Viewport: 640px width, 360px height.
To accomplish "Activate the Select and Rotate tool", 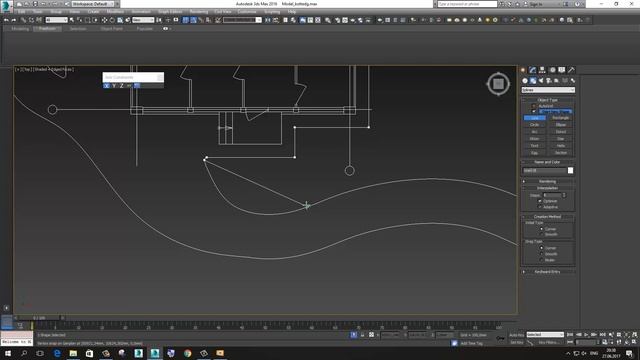I will [112, 20].
